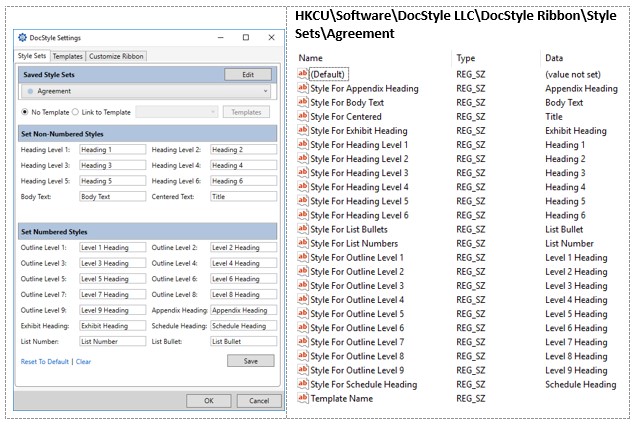Click the Style For Heading Level 4 icon
Image resolution: width=639 pixels, height=427 pixels.
[x=302, y=187]
